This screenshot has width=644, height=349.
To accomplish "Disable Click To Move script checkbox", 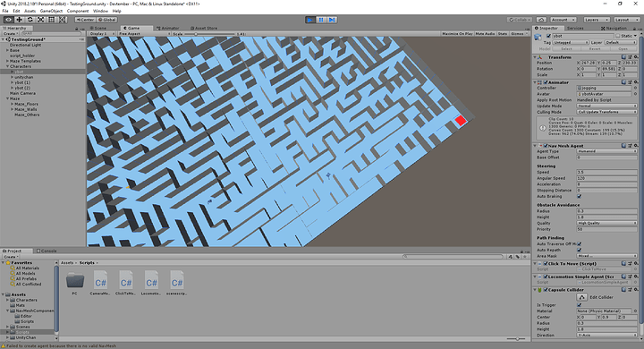I will coord(546,263).
